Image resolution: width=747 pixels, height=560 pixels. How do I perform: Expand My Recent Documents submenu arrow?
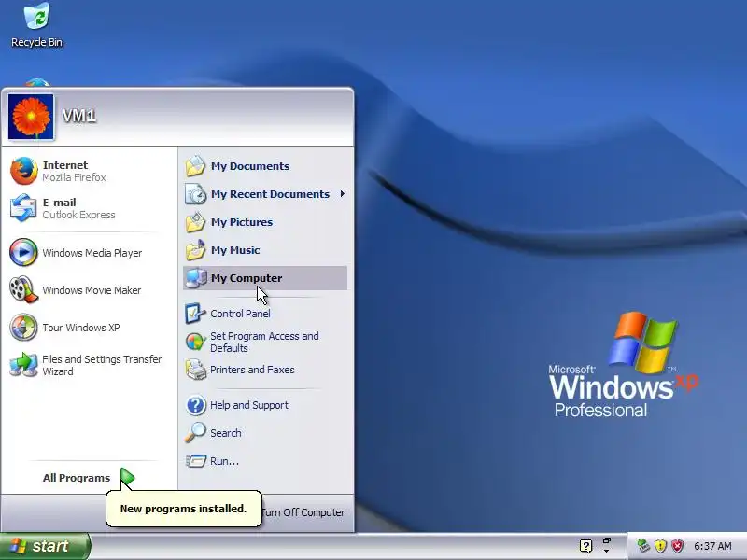342,194
